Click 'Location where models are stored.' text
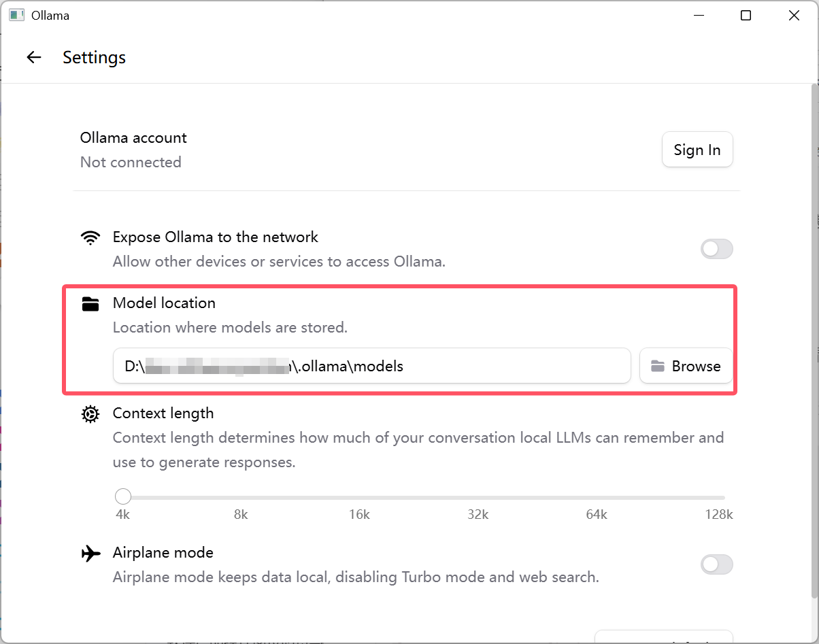819x644 pixels. tap(230, 328)
